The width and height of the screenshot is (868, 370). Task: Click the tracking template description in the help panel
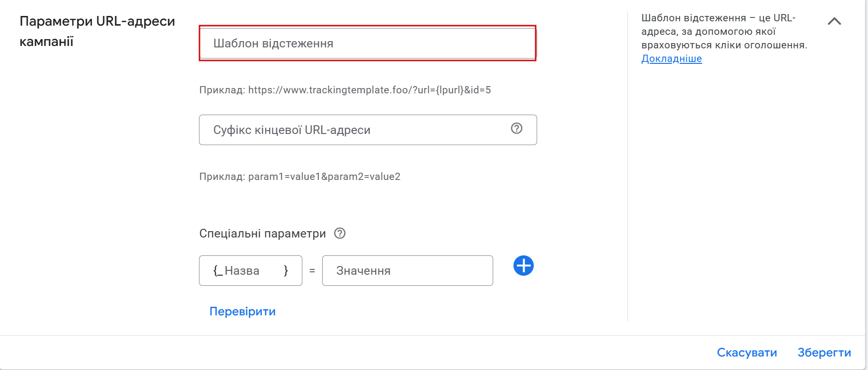[x=724, y=31]
